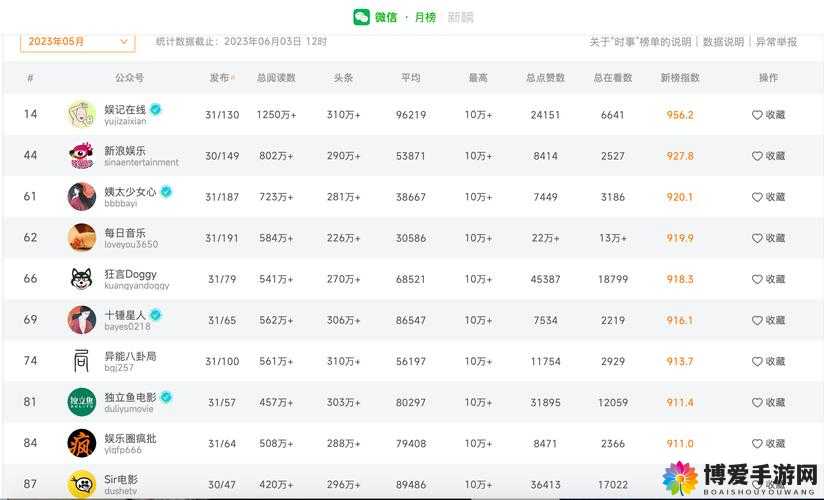Open the 异能八卦局 account name
The image size is (824, 500).
click(x=130, y=356)
